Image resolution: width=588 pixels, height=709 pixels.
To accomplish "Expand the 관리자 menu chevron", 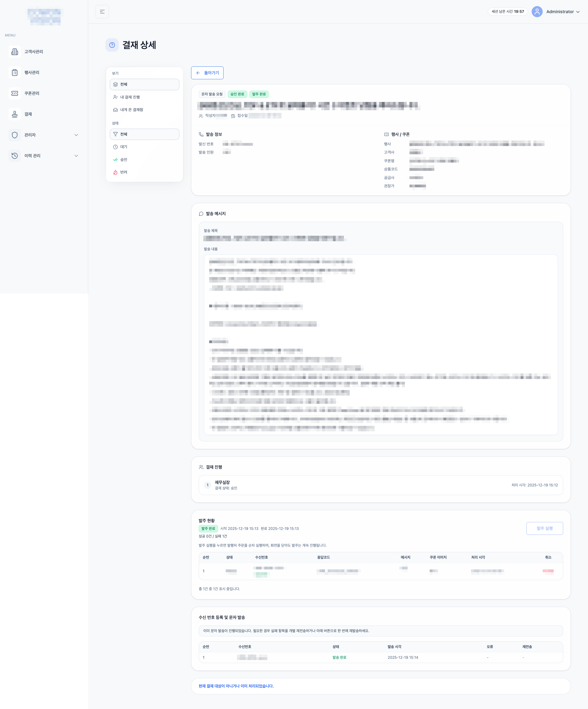I will [76, 135].
